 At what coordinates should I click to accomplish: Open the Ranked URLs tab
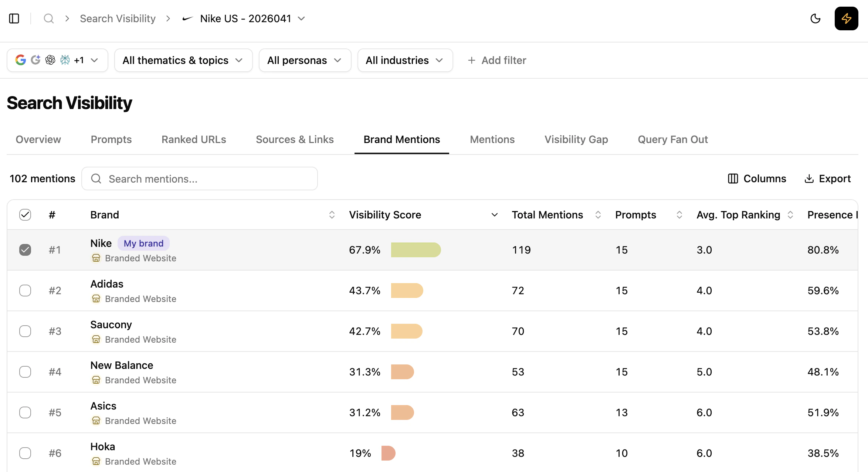tap(194, 139)
